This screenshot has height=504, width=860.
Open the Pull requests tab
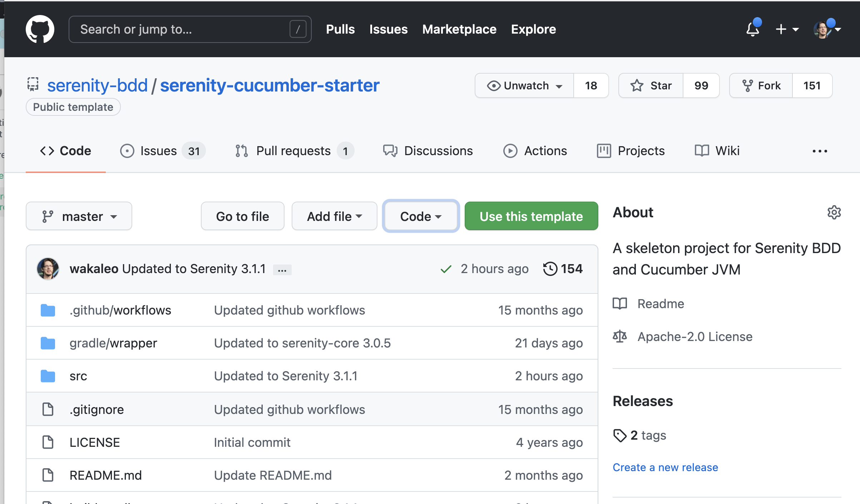[x=293, y=151]
